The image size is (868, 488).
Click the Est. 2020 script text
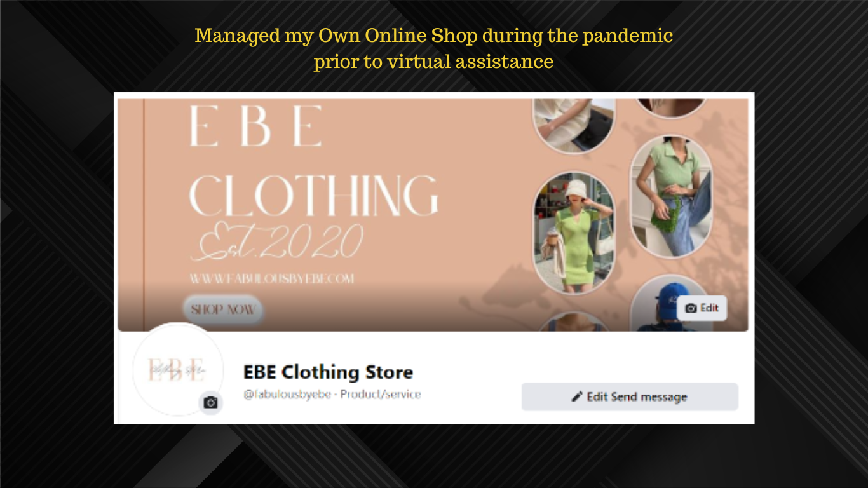coord(281,242)
